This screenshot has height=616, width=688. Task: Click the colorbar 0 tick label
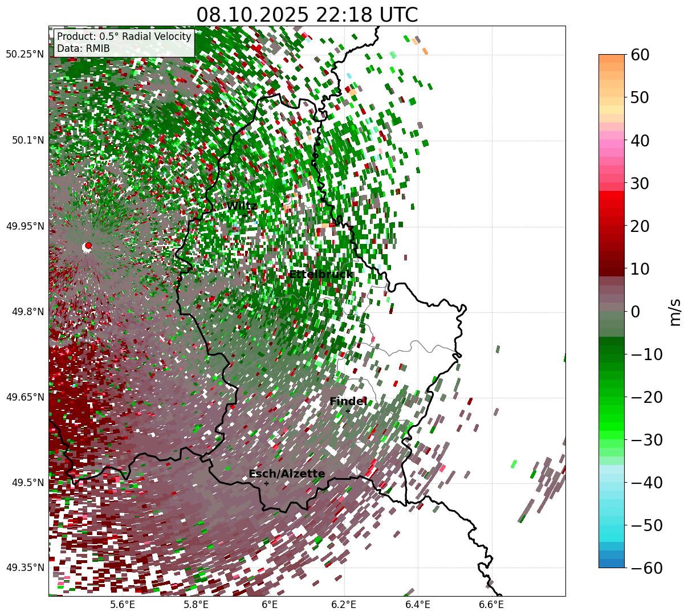click(x=634, y=311)
